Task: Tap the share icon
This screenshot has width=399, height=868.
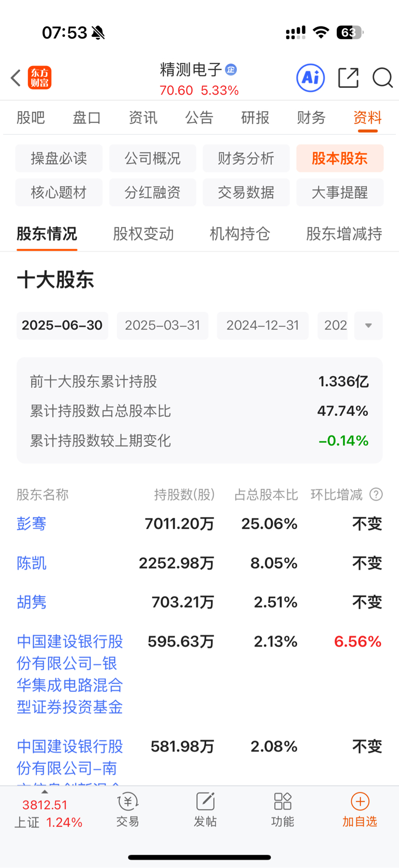Action: 349,78
